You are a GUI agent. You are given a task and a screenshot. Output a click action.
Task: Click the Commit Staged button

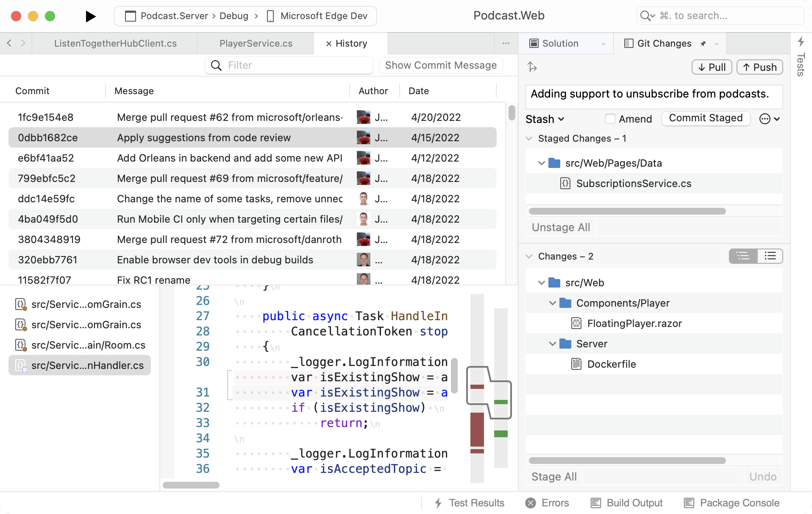[x=706, y=118]
